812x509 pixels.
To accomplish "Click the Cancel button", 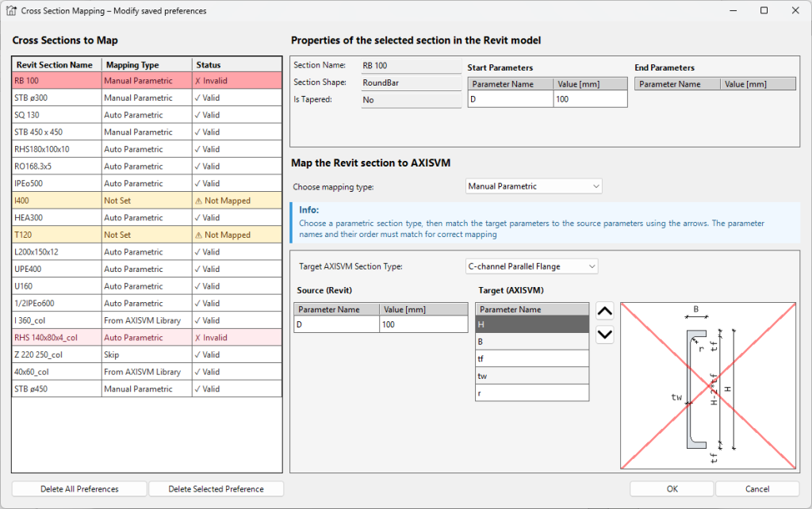I will point(757,488).
